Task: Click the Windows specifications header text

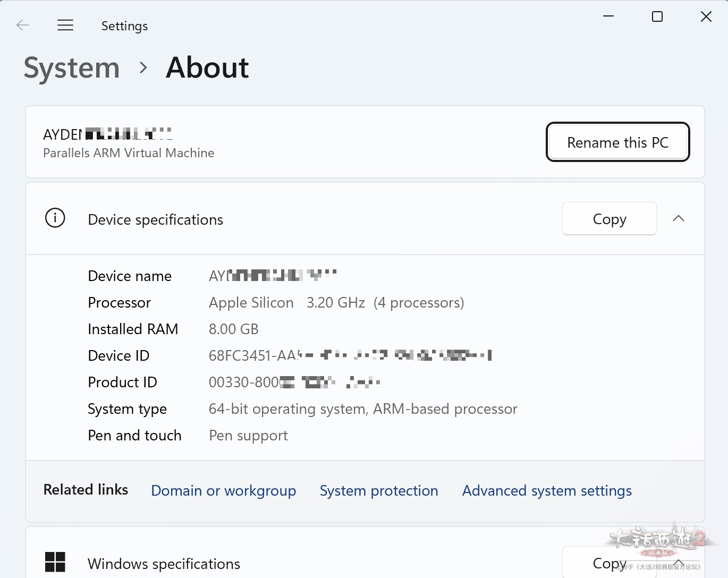Action: pyautogui.click(x=164, y=564)
